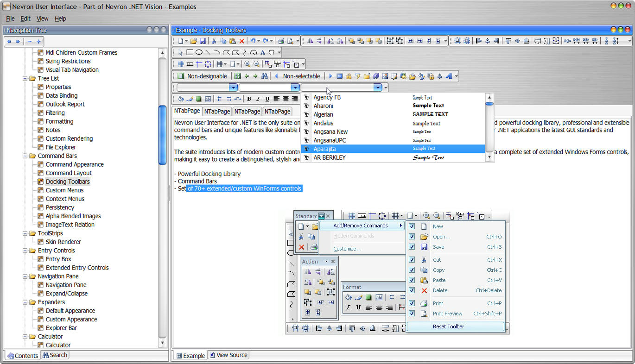Toggle the New command checkbox
This screenshot has width=635, height=364.
(x=411, y=226)
